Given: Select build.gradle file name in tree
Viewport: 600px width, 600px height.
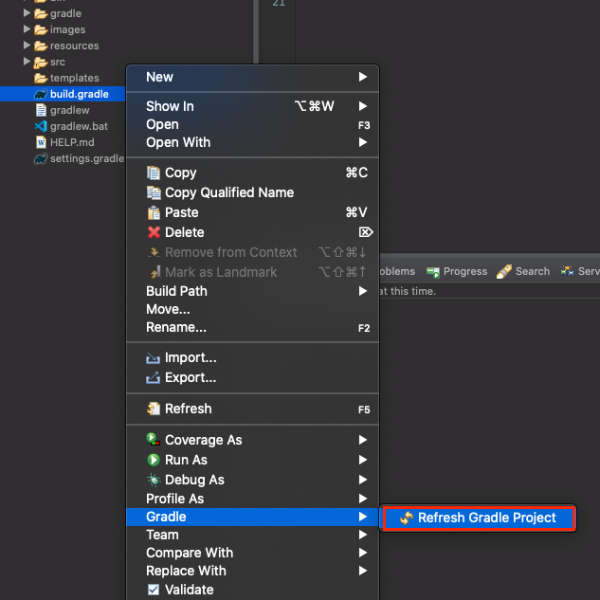Looking at the screenshot, I should pos(79,94).
